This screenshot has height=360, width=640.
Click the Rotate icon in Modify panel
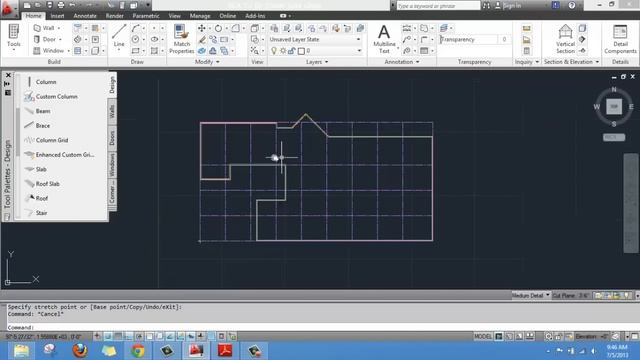click(x=218, y=28)
